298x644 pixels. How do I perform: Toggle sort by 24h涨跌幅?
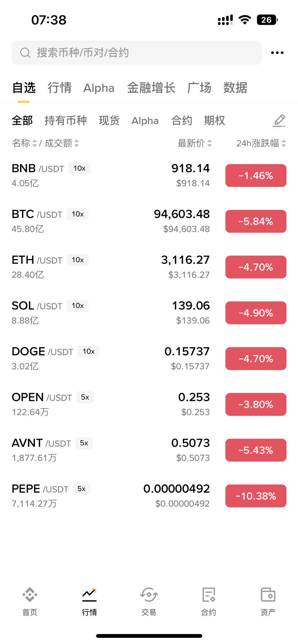coord(261,143)
